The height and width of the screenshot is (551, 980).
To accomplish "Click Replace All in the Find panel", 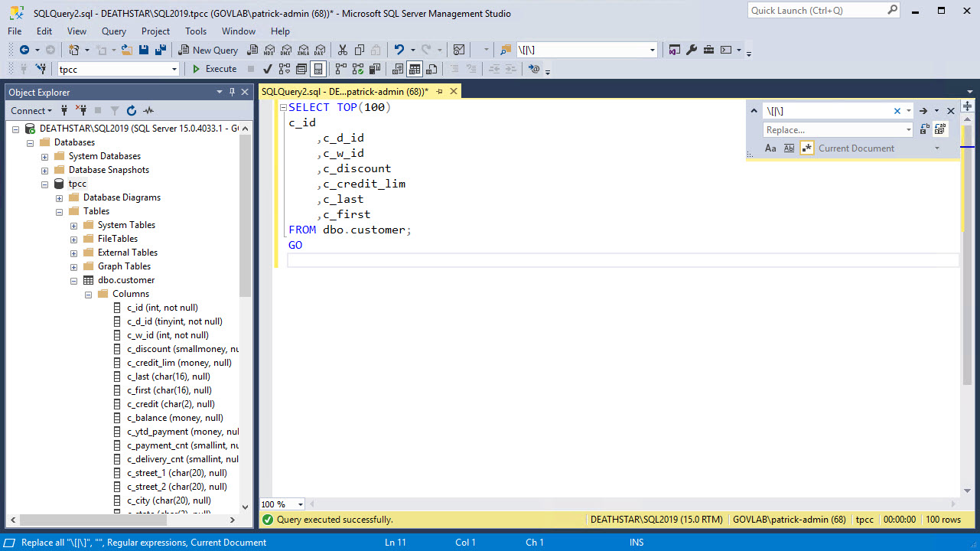I will 941,129.
